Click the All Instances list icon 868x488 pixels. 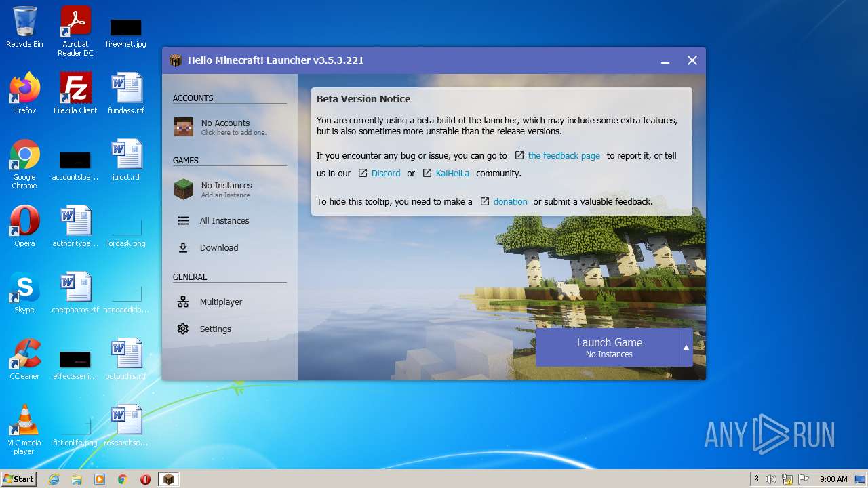tap(183, 220)
